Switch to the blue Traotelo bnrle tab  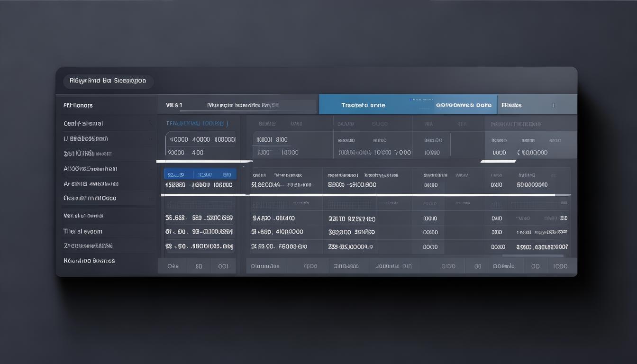(363, 105)
